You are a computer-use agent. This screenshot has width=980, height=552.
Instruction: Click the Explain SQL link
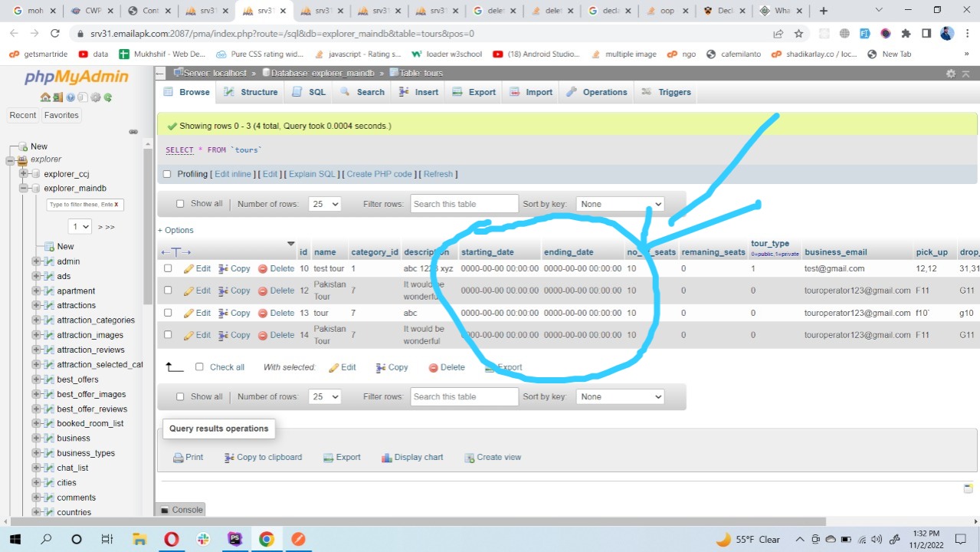point(313,174)
